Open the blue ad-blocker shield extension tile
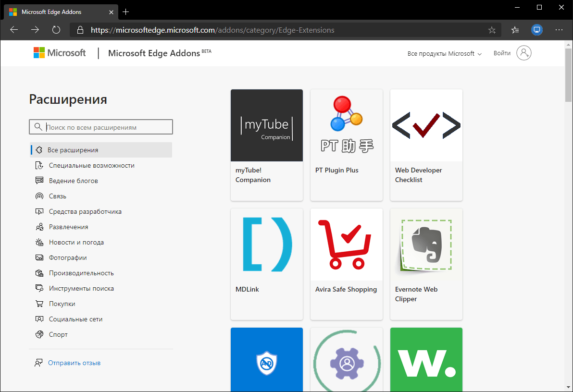 click(267, 359)
